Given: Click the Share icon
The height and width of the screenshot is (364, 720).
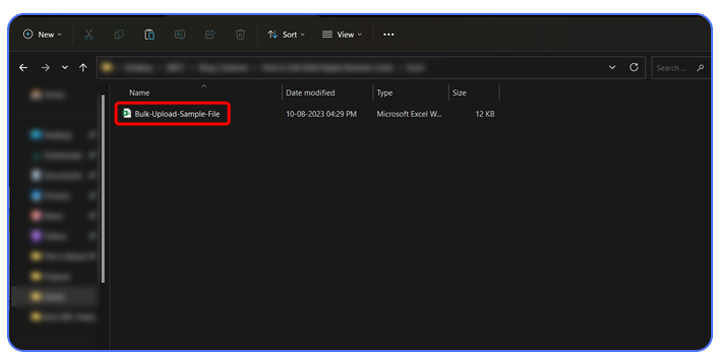Looking at the screenshot, I should click(x=210, y=34).
